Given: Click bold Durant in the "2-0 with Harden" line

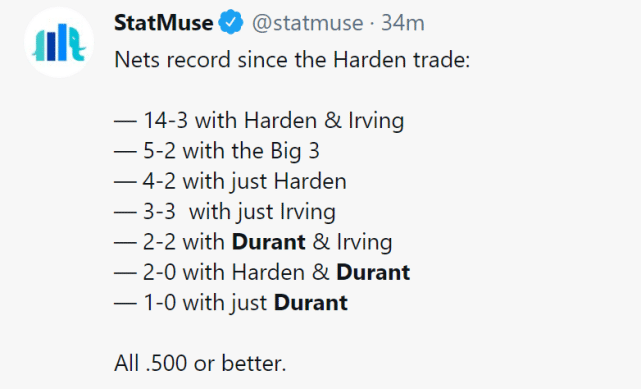Looking at the screenshot, I should click(x=373, y=273).
